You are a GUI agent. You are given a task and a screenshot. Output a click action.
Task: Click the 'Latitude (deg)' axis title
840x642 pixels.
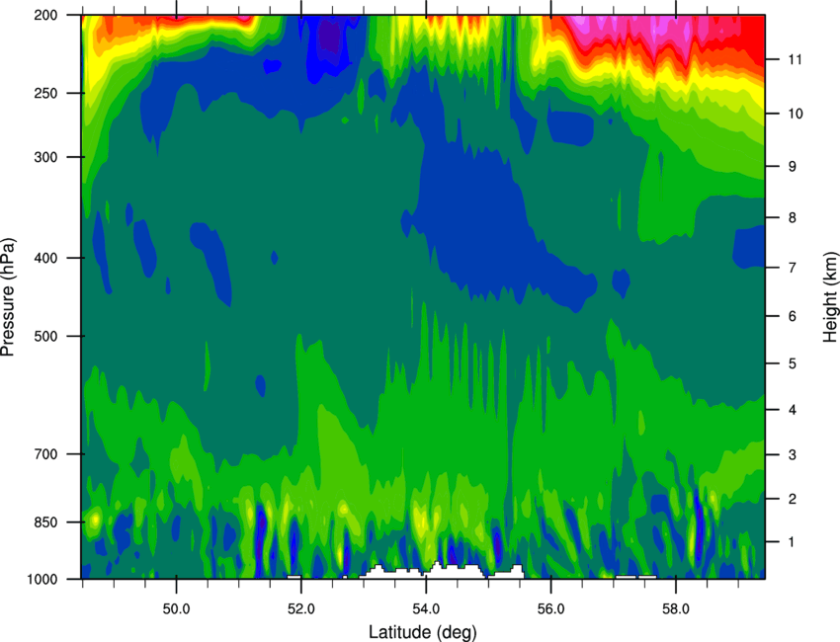pyautogui.click(x=423, y=632)
